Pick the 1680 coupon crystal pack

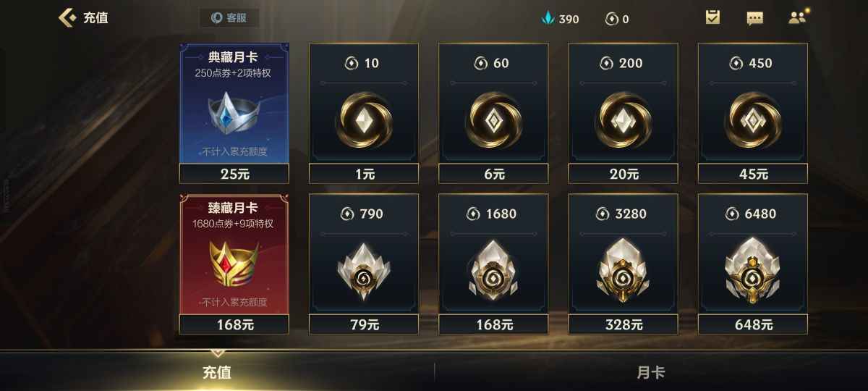coord(493,264)
